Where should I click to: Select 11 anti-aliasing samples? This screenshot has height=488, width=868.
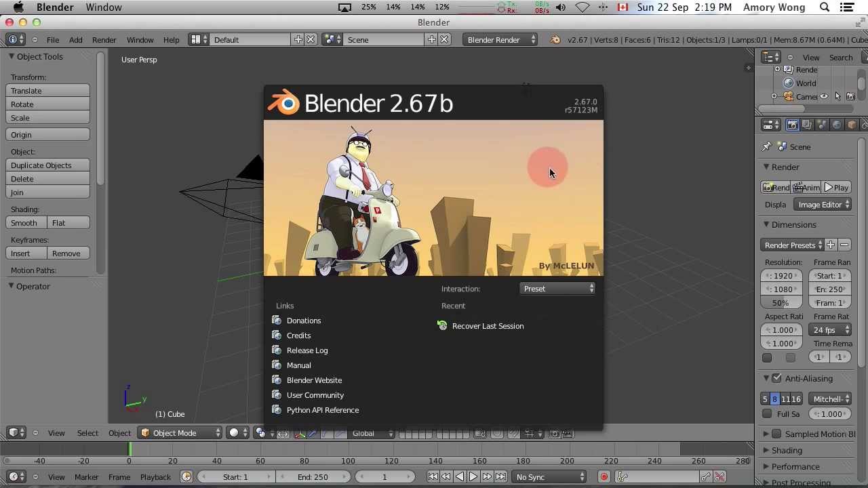(x=785, y=399)
